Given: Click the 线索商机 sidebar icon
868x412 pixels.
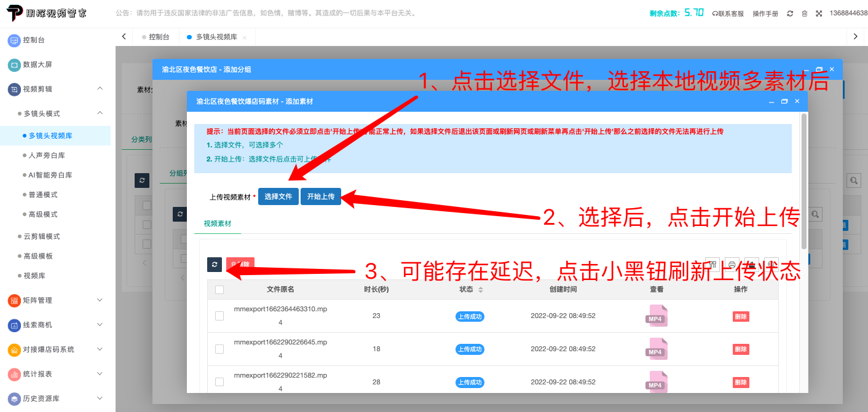Looking at the screenshot, I should tap(14, 325).
